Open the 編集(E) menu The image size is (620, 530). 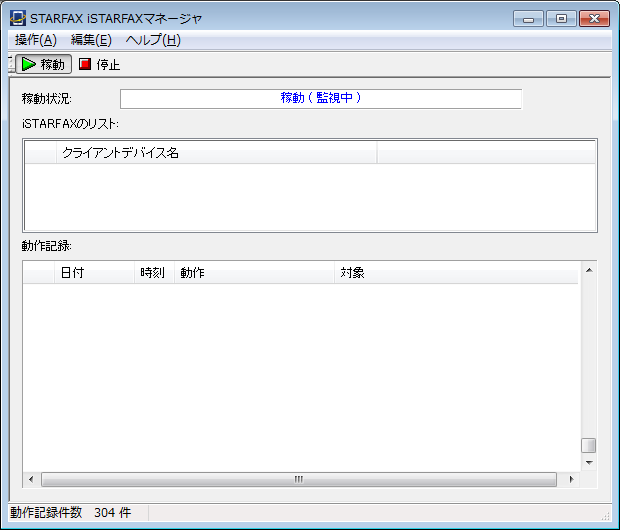point(91,40)
